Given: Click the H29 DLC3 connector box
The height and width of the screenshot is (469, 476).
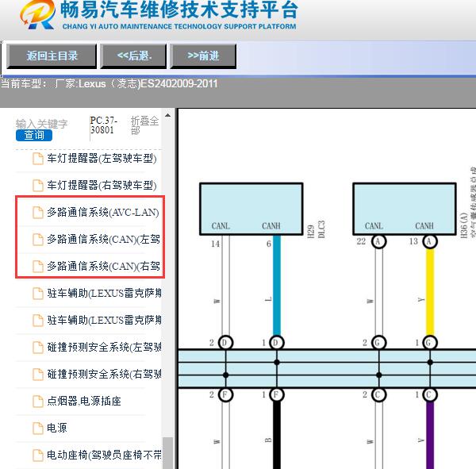Looking at the screenshot, I should coord(251,209).
